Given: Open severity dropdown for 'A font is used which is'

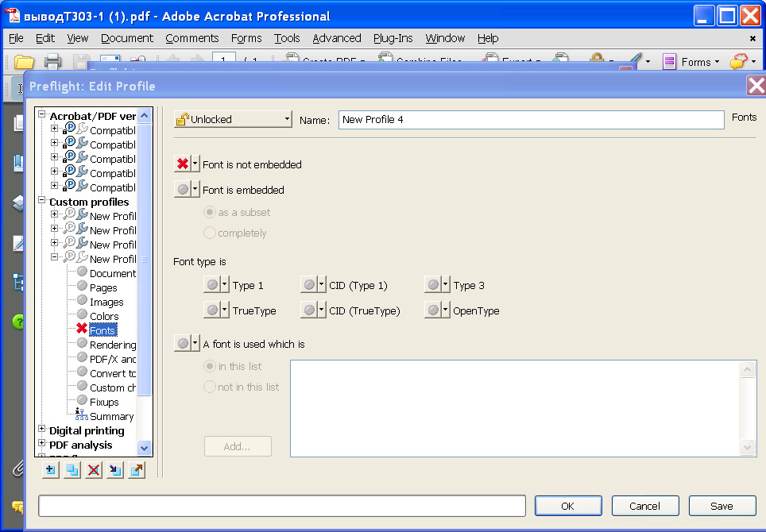Looking at the screenshot, I should click(195, 343).
